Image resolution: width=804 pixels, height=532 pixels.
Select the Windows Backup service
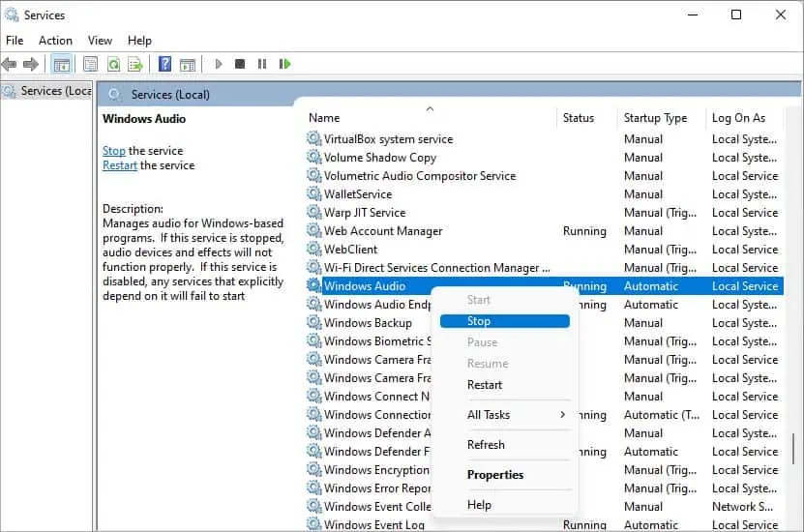tap(368, 323)
